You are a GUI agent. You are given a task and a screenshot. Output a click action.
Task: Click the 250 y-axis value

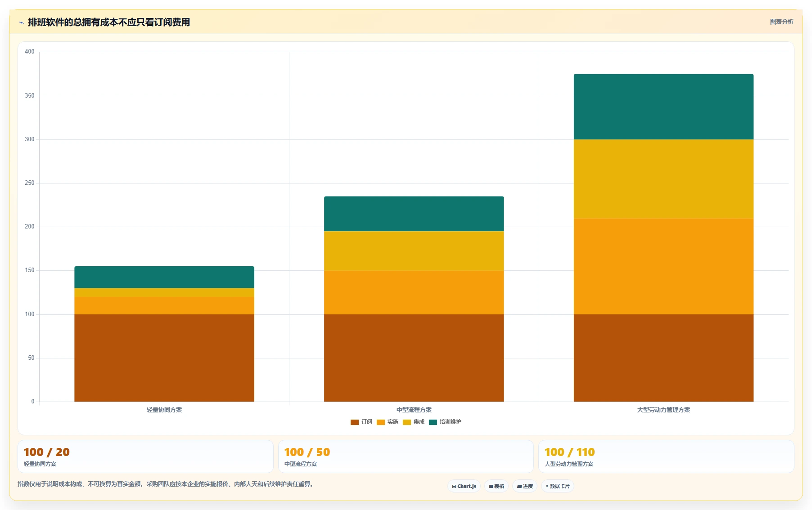pyautogui.click(x=30, y=183)
